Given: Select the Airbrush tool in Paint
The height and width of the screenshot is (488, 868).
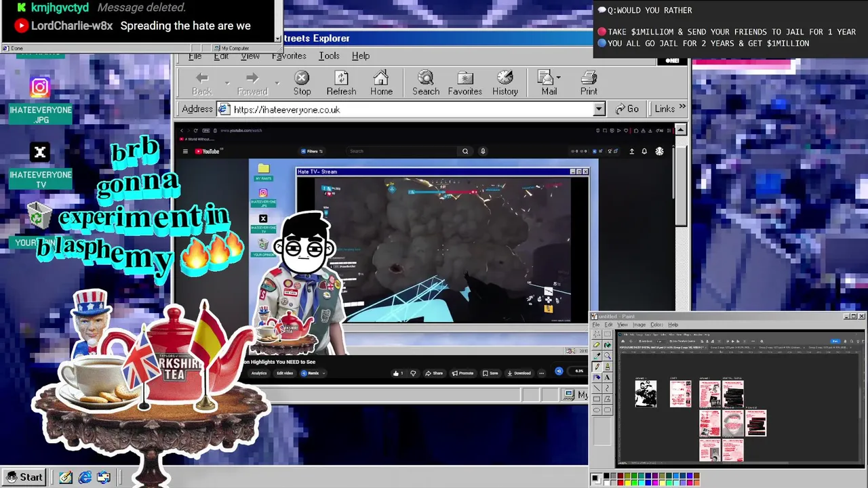Looking at the screenshot, I should 597,378.
